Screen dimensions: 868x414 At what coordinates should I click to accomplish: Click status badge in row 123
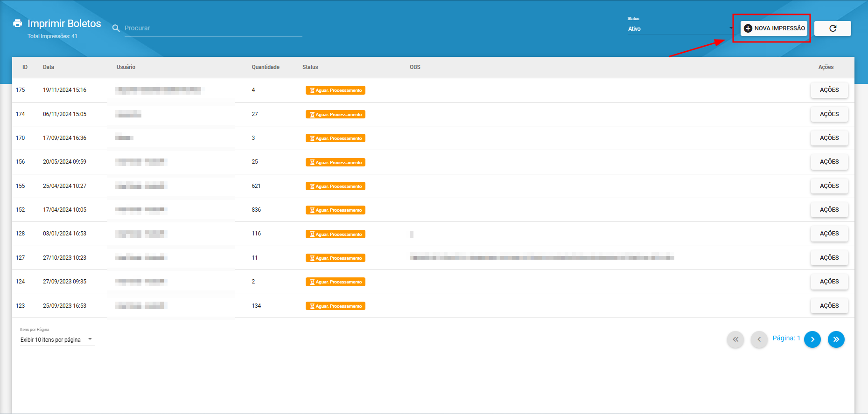[x=336, y=306]
